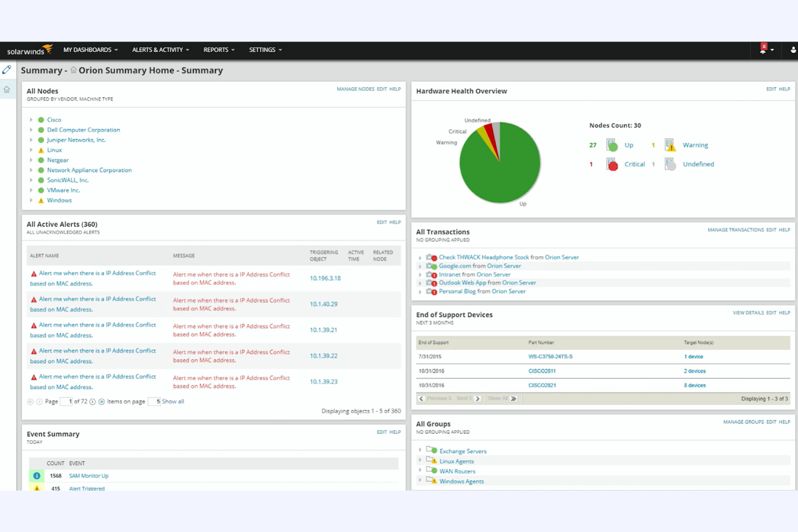Click the SolarWinds logo

click(x=28, y=50)
